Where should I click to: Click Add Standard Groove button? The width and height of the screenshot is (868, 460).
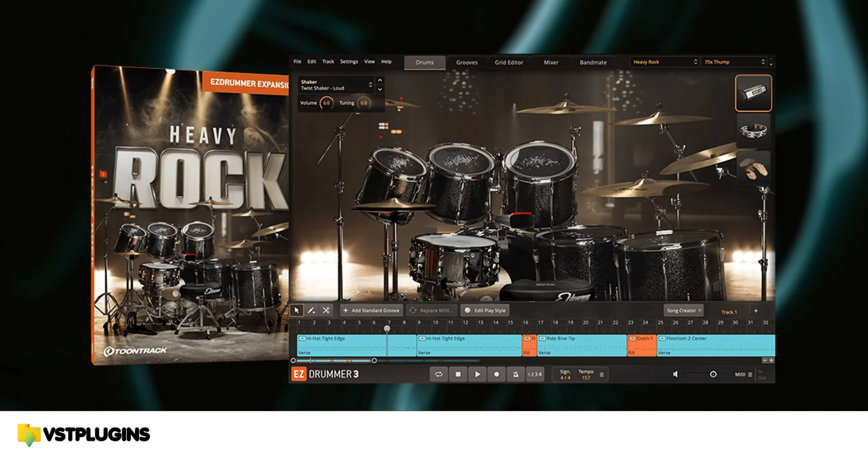click(371, 311)
